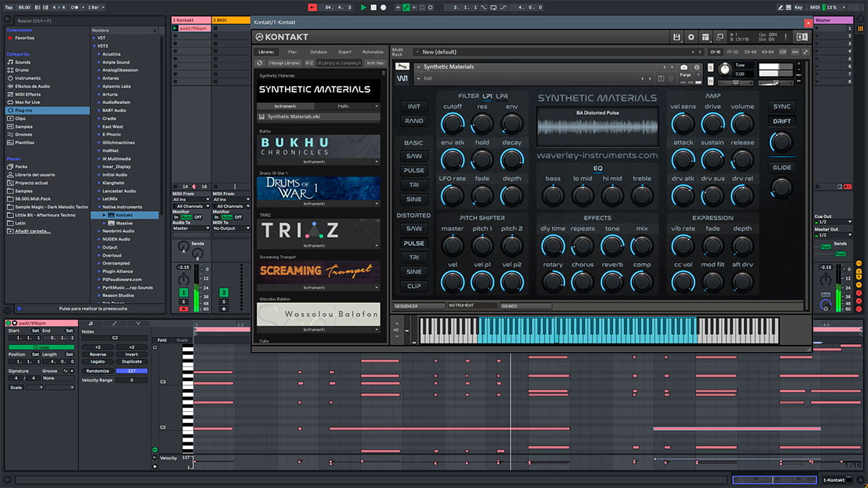Screen dimensions: 868x488
Task: Collapse the VST3 folder
Action: [93, 46]
